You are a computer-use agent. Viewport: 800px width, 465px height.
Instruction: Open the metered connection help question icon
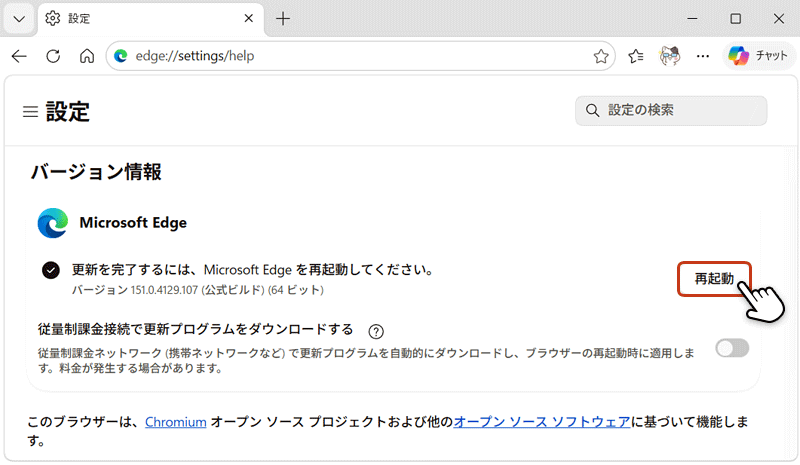pyautogui.click(x=376, y=331)
